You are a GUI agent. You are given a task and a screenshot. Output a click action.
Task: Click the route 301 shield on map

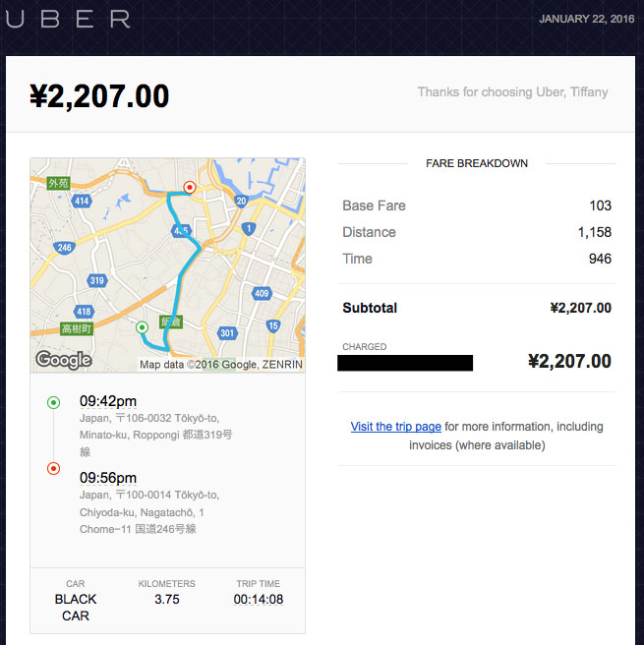pyautogui.click(x=227, y=332)
